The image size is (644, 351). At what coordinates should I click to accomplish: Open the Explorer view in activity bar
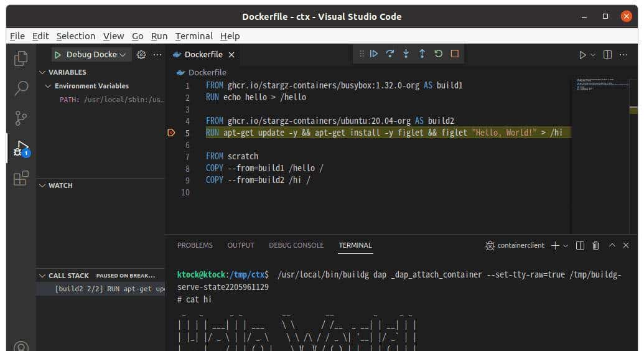tap(21, 58)
